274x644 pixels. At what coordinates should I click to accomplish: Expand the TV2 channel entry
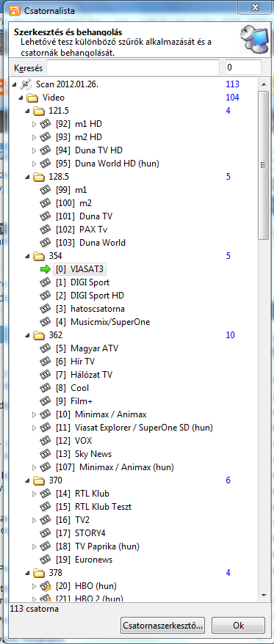click(34, 520)
